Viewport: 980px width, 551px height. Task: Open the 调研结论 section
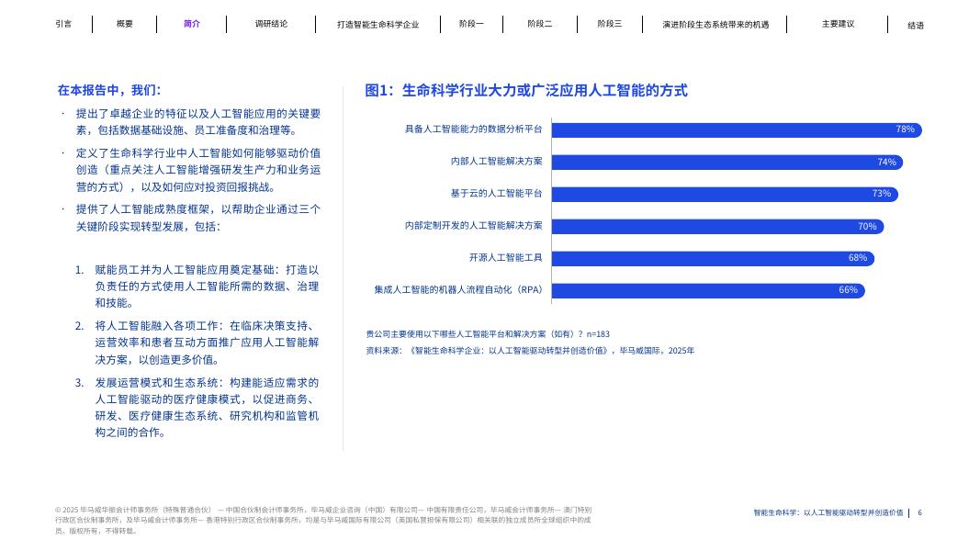point(271,24)
